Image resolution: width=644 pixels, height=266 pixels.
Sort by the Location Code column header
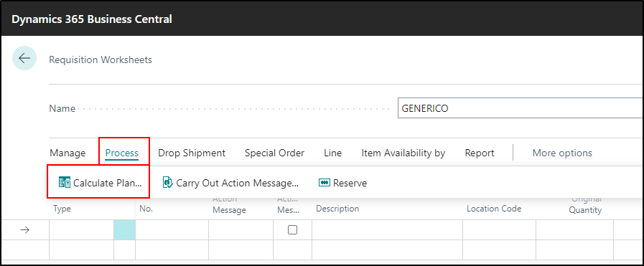[x=494, y=209]
